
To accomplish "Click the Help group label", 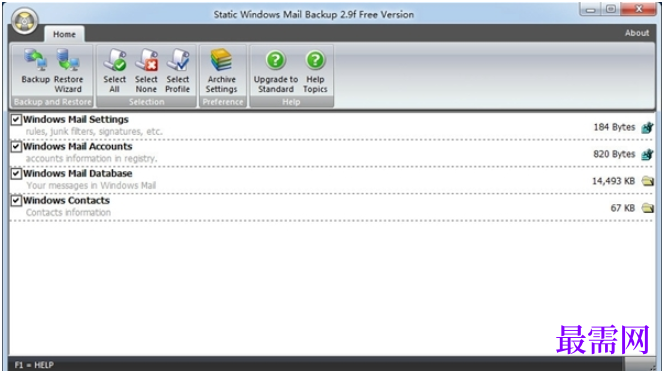I will (x=291, y=102).
